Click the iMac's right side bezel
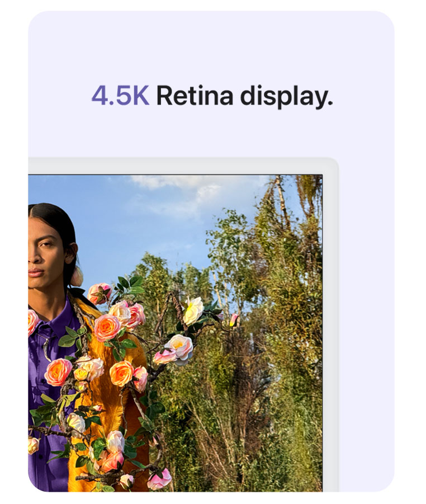426x504 pixels. [330, 331]
